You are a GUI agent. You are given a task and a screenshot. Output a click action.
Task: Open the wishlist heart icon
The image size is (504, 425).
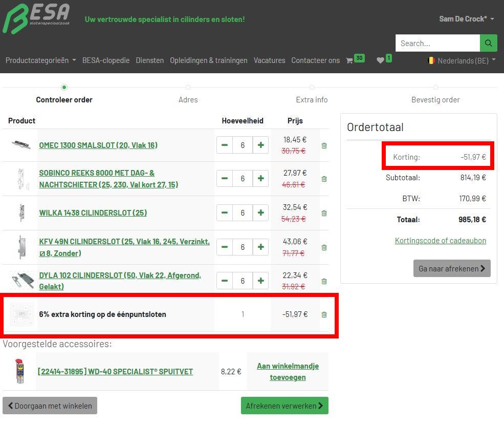coord(380,60)
